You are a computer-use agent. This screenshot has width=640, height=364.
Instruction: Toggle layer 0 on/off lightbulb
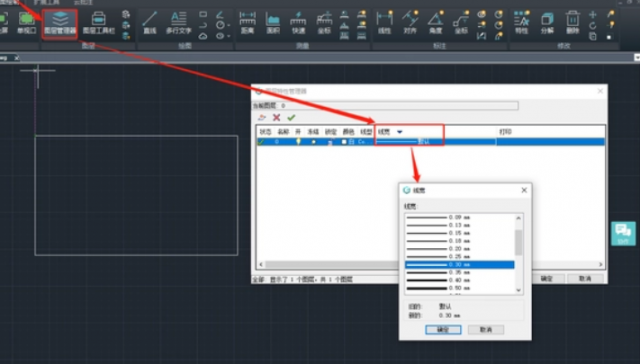click(298, 142)
